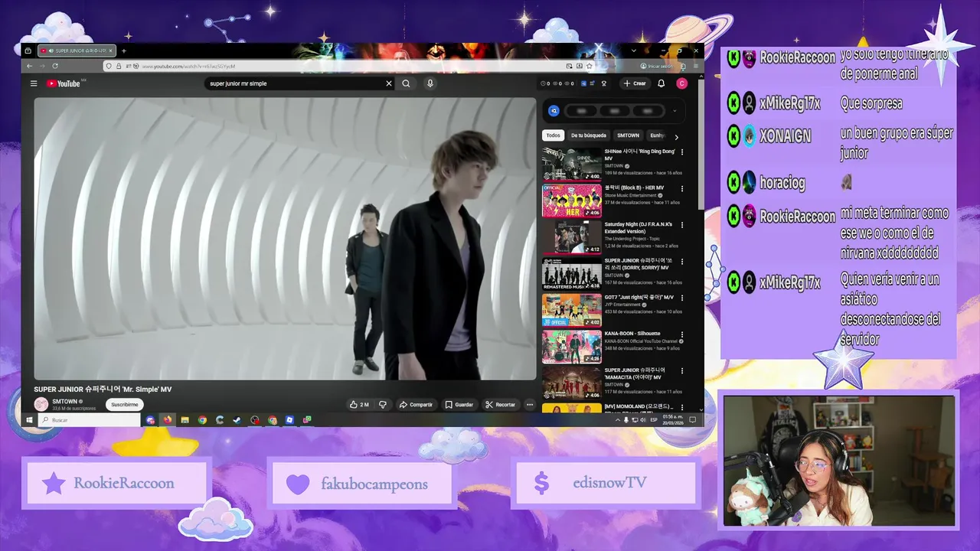Open the SORRY, SORRY MV thumbnail
Screen dimensions: 980x551
pyautogui.click(x=572, y=273)
